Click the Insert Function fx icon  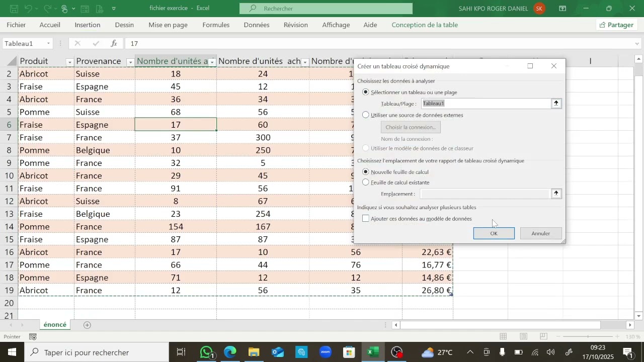coord(114,44)
